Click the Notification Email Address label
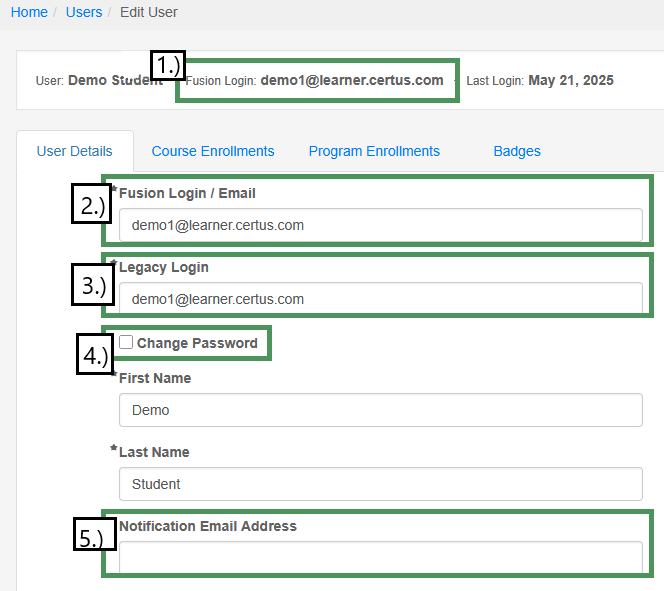664x591 pixels. tap(208, 526)
